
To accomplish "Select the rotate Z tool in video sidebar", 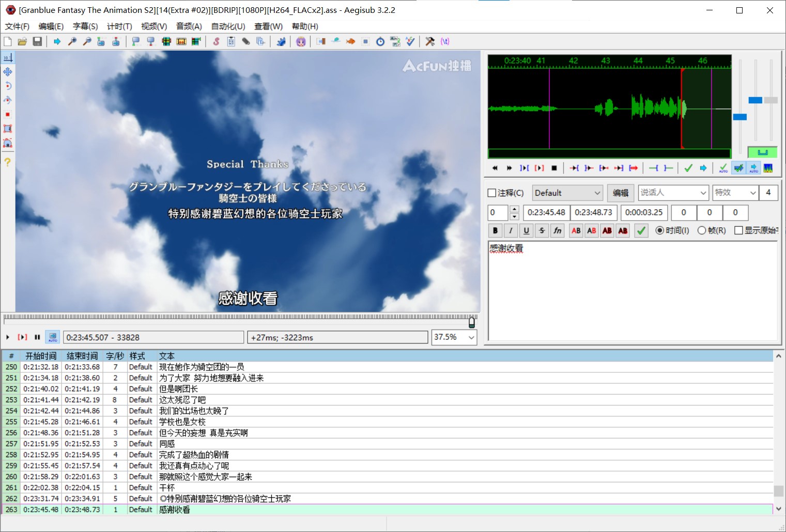I will pyautogui.click(x=8, y=86).
